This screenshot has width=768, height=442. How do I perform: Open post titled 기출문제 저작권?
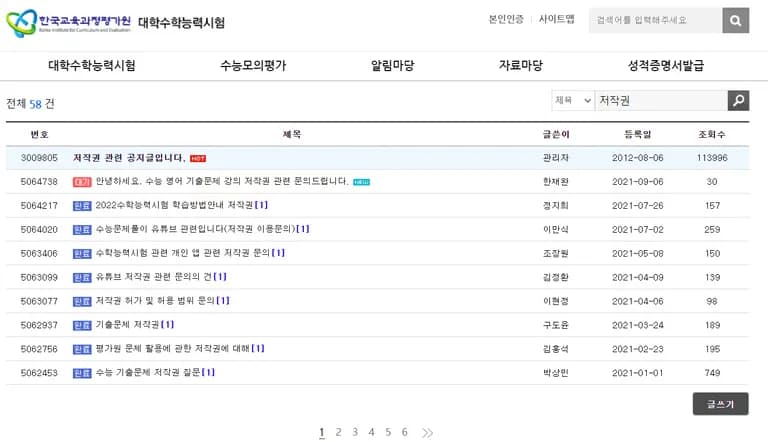(x=127, y=325)
